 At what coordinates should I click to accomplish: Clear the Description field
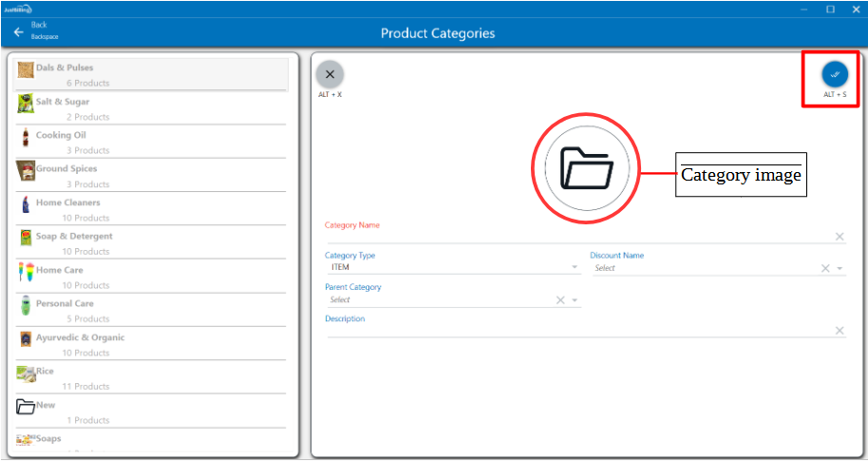840,331
